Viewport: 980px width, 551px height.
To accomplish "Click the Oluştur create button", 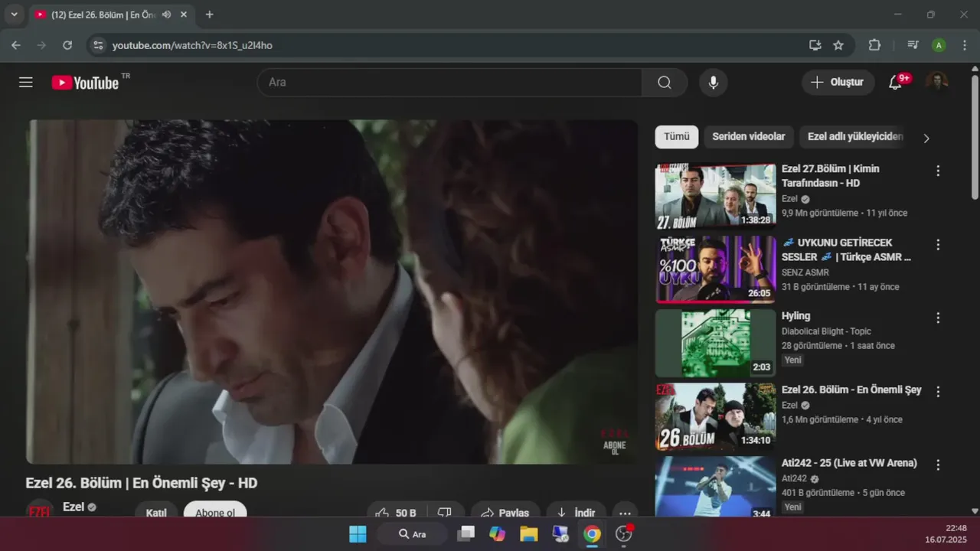I will [838, 83].
